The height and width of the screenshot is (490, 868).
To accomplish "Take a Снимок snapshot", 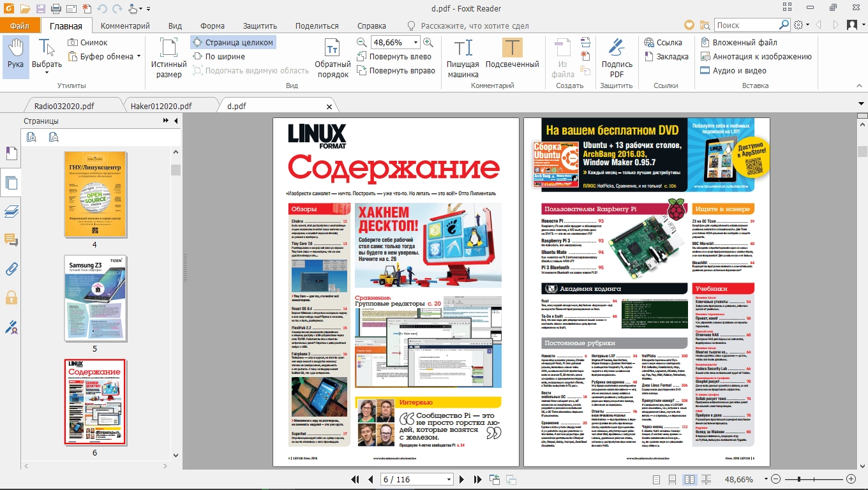I will [87, 43].
